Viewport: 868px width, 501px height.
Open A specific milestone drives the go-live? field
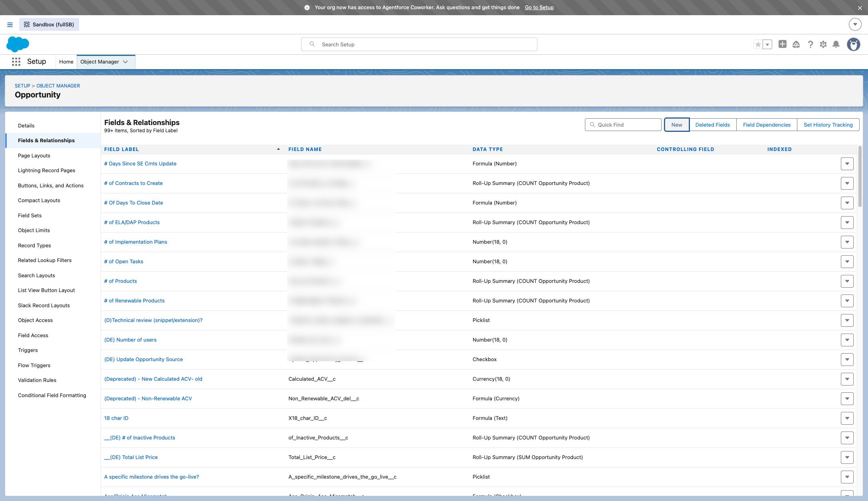(151, 477)
